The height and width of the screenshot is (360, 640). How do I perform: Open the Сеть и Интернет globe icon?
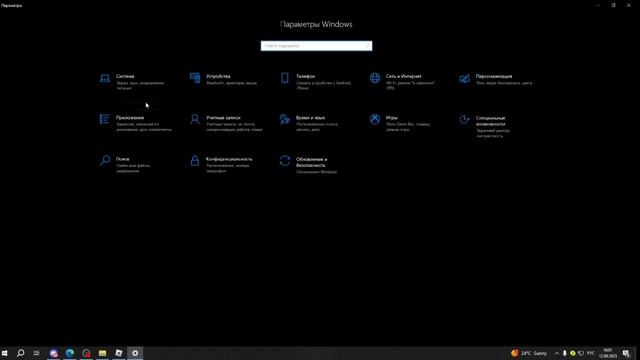[375, 78]
